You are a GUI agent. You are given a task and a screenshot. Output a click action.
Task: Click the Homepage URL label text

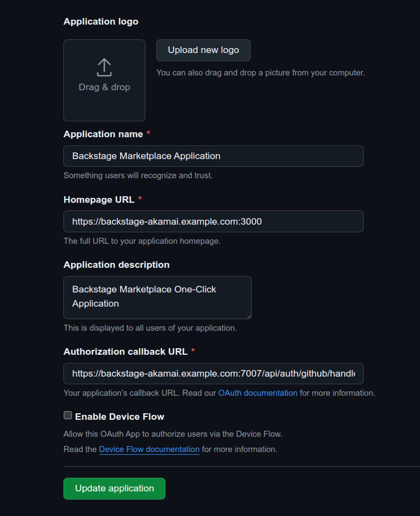coord(99,199)
